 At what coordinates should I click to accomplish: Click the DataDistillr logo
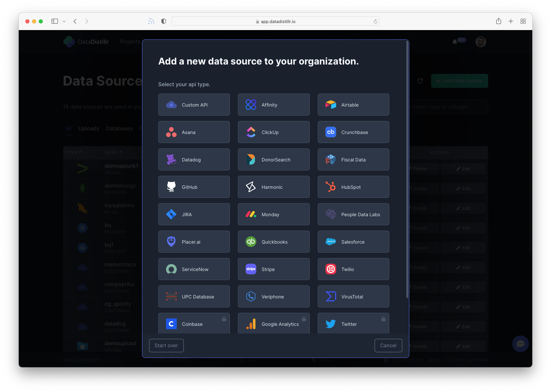click(86, 42)
